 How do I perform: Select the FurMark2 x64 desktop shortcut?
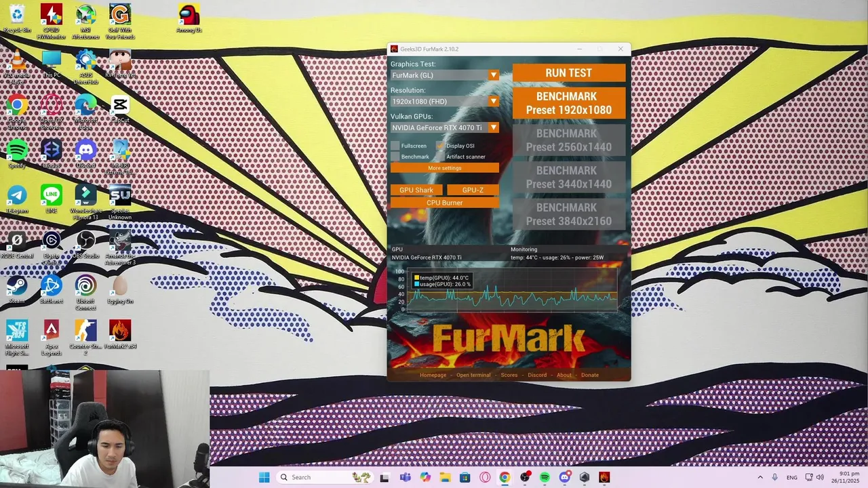(120, 335)
